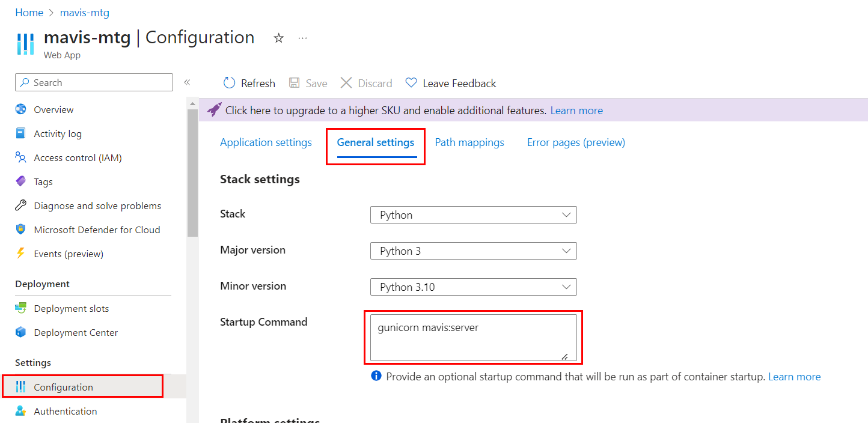
Task: Open the Stack dropdown showing Python
Action: pyautogui.click(x=473, y=215)
